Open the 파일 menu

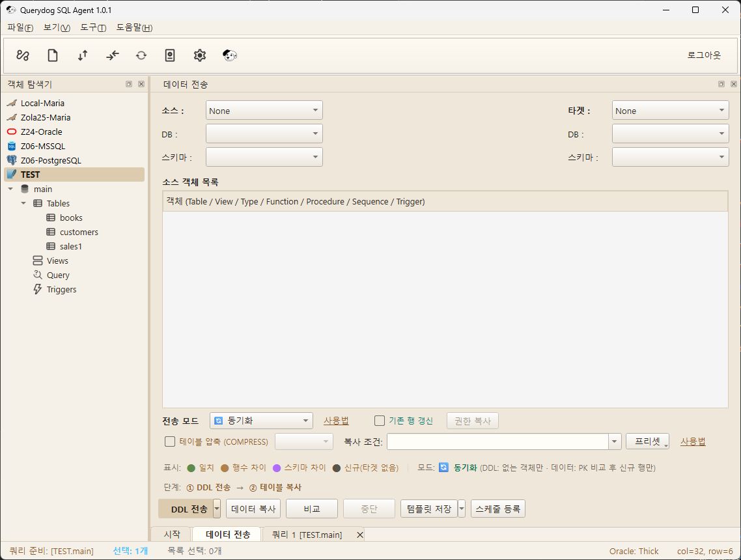(x=20, y=27)
